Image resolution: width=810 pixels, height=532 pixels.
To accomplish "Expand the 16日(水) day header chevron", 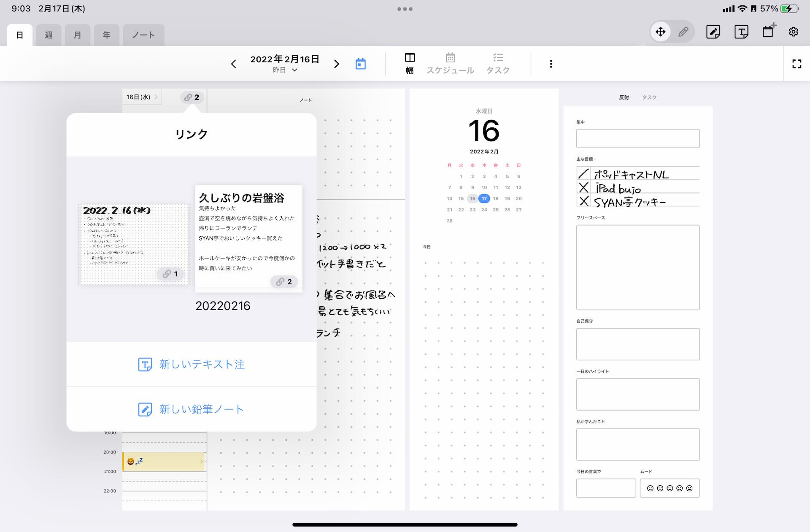I will coord(156,97).
